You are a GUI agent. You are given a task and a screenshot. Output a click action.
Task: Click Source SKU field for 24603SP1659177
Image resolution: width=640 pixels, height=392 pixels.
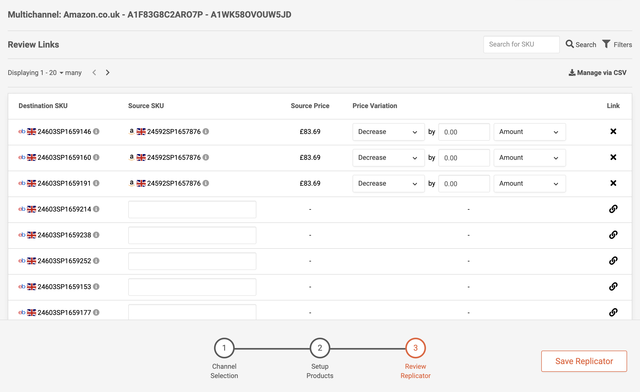tap(192, 312)
